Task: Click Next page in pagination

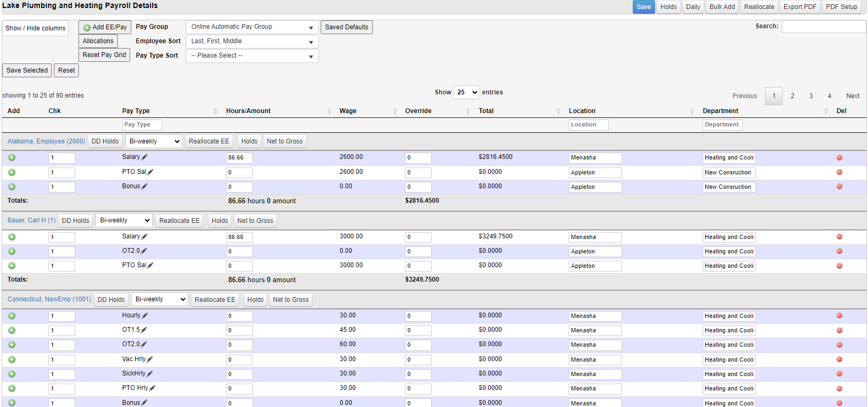Action: 853,96
